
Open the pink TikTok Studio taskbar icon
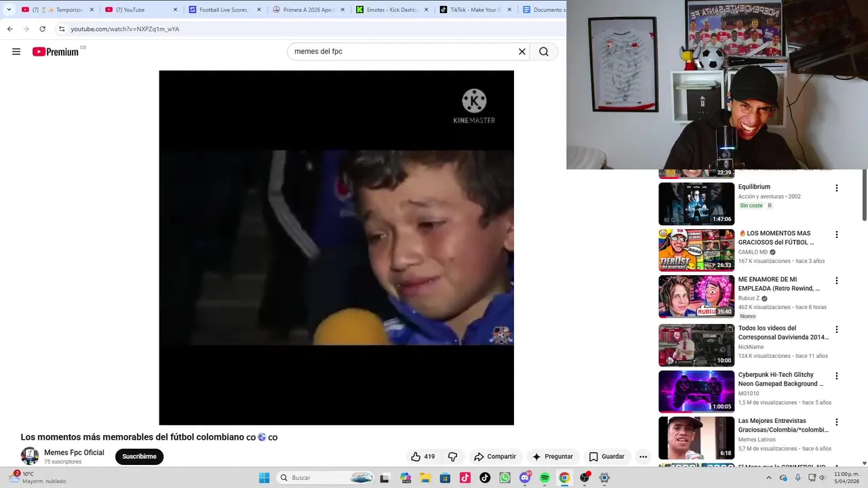pyautogui.click(x=465, y=478)
